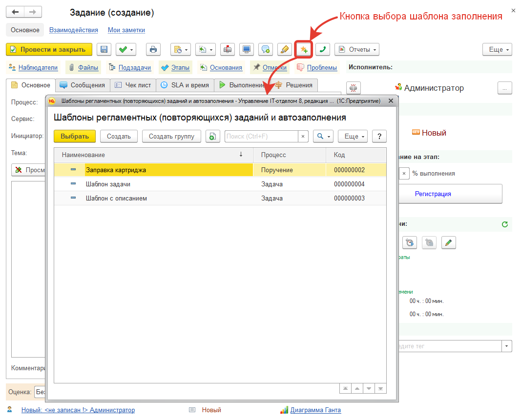The height and width of the screenshot is (420, 521).
Task: Open the Файлы link
Action: 88,67
